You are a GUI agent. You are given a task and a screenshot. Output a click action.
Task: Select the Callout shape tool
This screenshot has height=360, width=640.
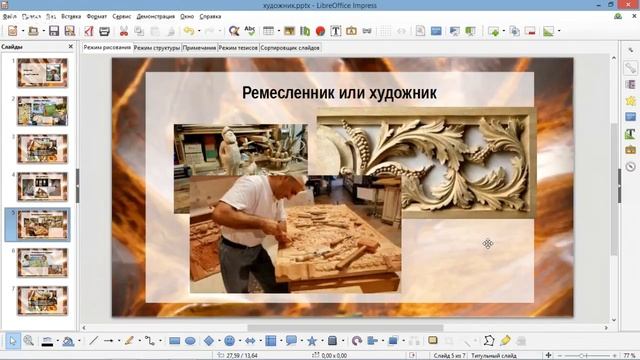pos(291,340)
